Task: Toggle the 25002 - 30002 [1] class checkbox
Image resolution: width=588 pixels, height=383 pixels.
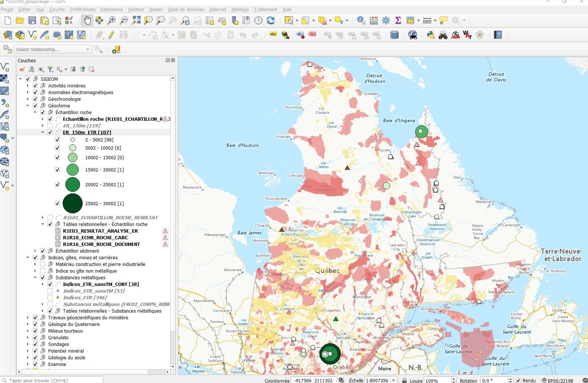Action: click(x=57, y=203)
